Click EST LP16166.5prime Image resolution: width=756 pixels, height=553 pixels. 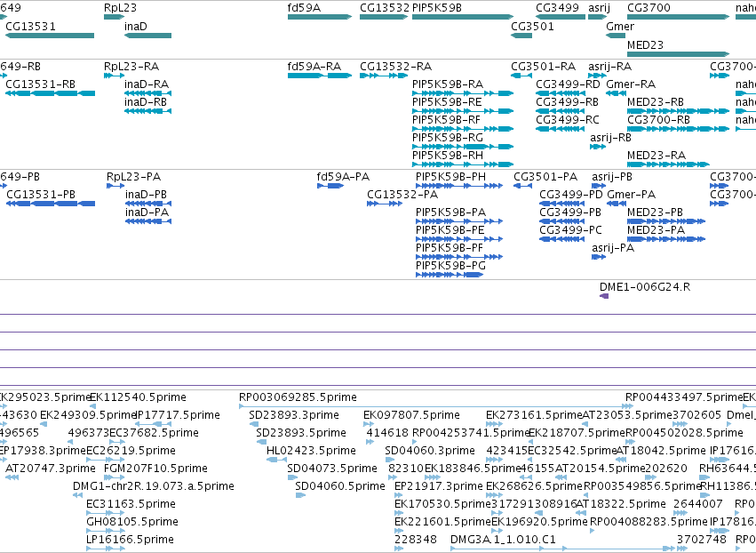pyautogui.click(x=106, y=549)
